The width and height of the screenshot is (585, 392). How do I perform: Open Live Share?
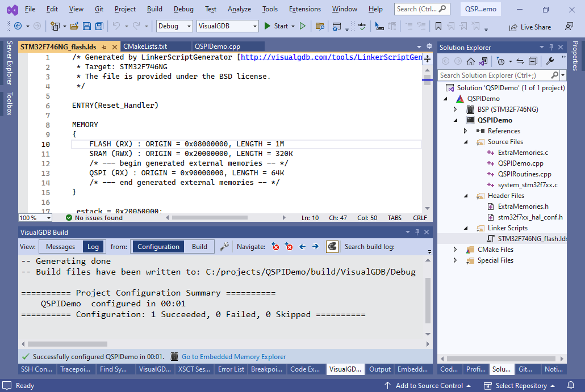pos(530,27)
